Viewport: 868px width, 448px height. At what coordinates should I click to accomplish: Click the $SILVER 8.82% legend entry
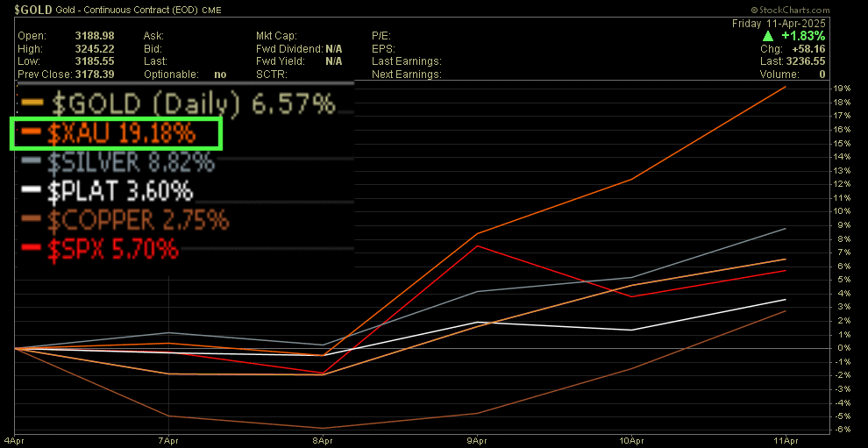117,162
